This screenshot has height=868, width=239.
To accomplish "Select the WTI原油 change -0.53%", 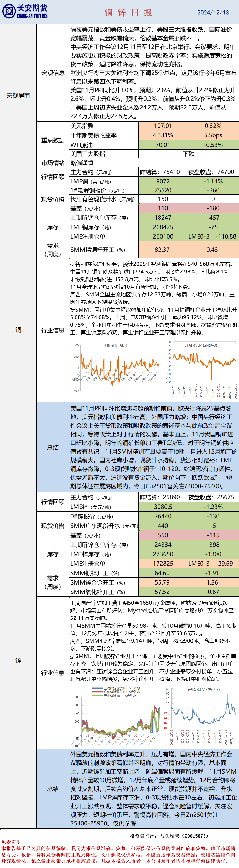I will [x=213, y=145].
